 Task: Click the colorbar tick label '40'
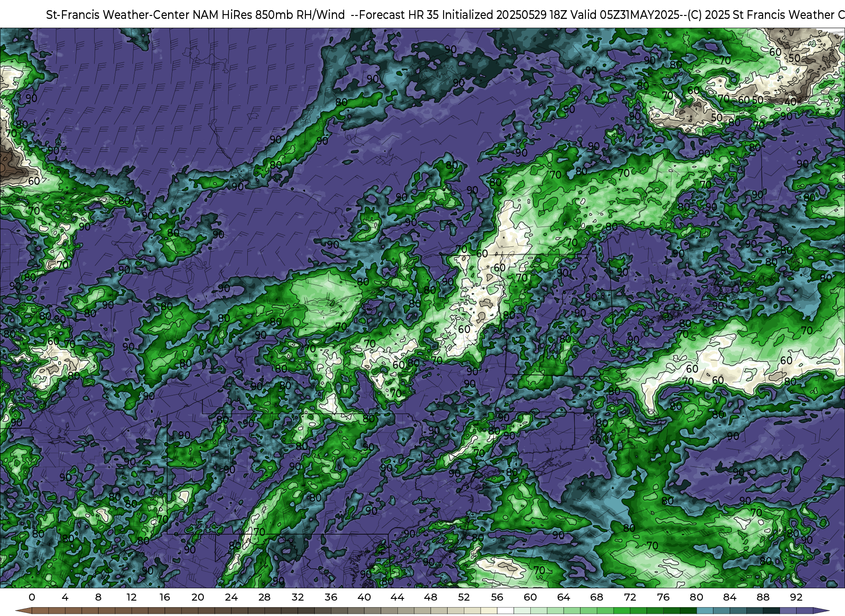pyautogui.click(x=364, y=598)
